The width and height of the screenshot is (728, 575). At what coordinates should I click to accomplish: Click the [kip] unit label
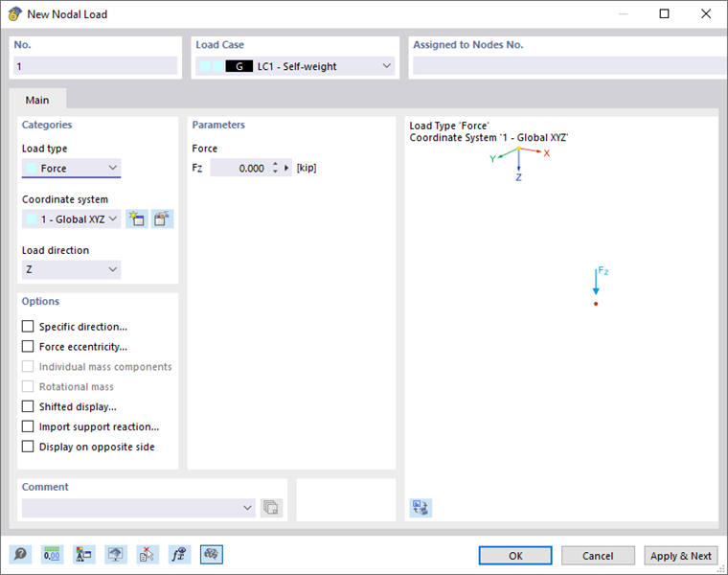tap(307, 168)
